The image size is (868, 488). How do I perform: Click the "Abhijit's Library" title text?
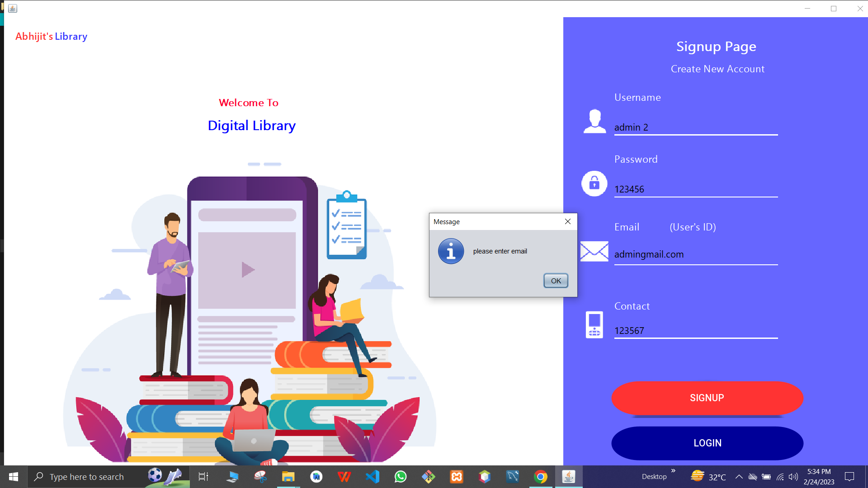click(x=51, y=37)
